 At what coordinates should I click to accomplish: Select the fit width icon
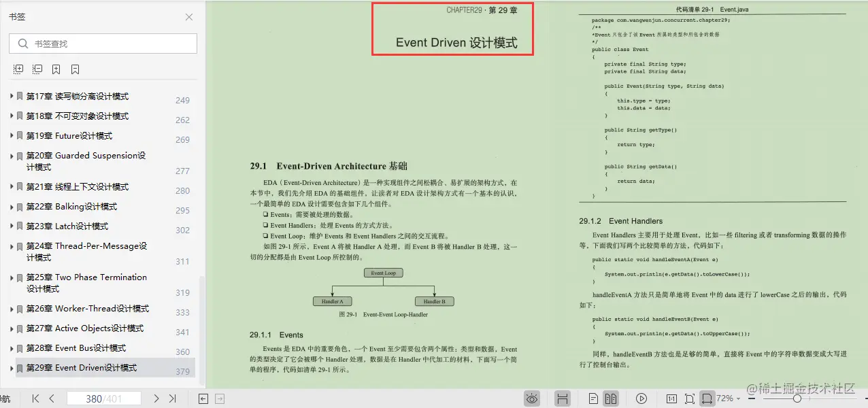(710, 398)
